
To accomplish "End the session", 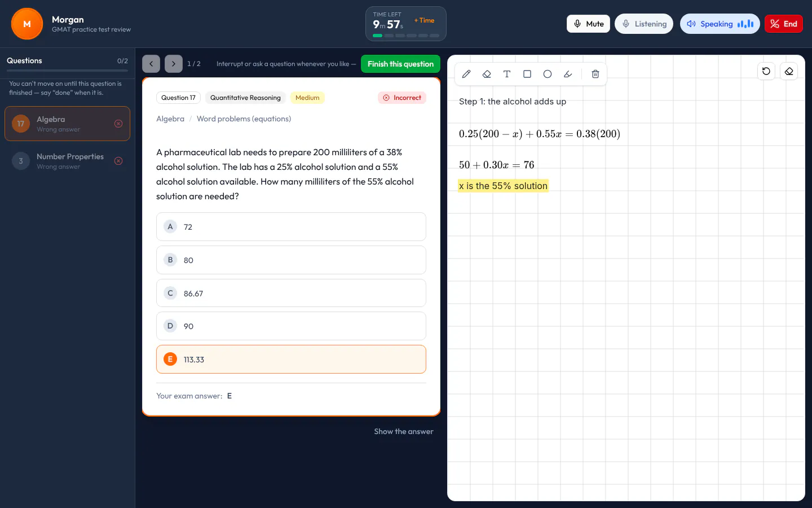I will point(784,24).
